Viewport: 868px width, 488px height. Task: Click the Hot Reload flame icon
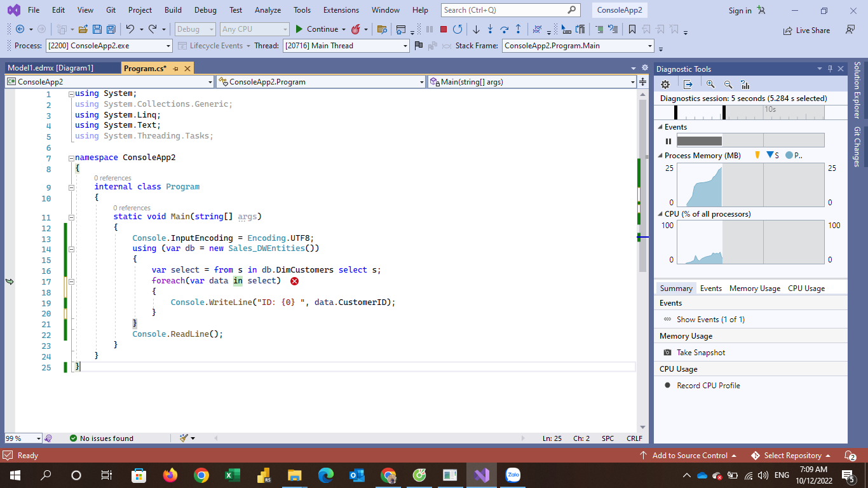(356, 29)
